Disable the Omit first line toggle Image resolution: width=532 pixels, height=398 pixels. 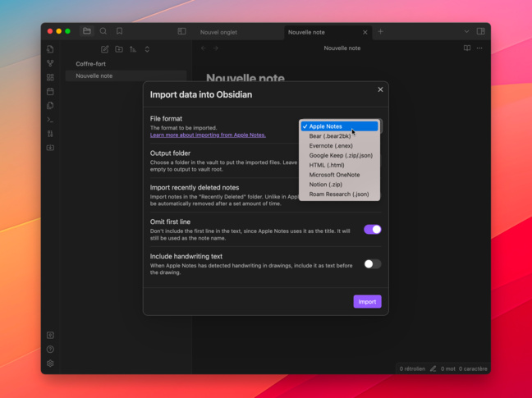point(373,230)
